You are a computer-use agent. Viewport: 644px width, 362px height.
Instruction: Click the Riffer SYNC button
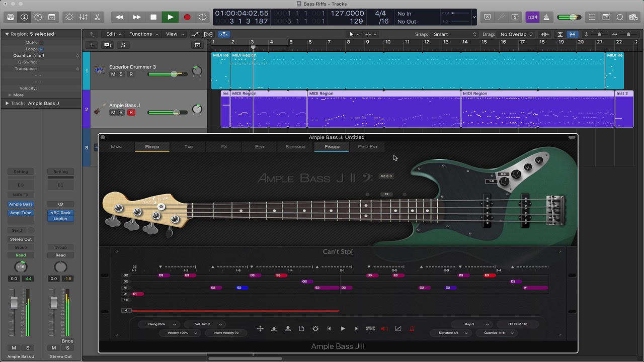(370, 329)
